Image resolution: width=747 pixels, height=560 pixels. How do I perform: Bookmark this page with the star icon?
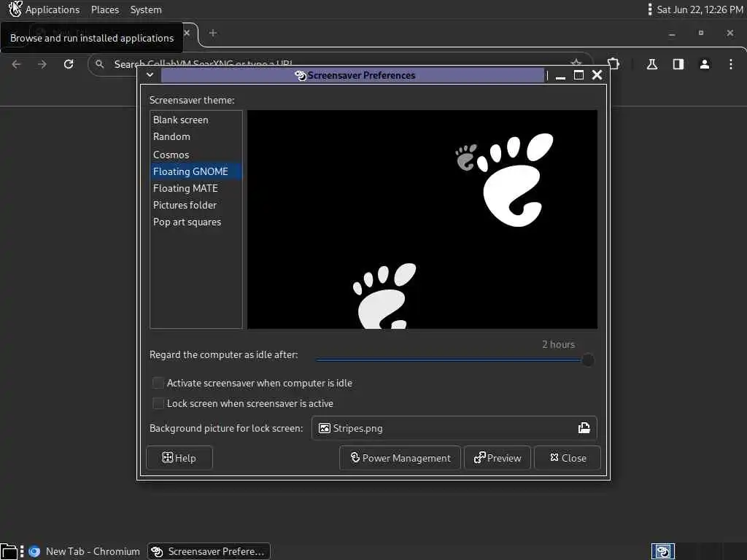576,63
